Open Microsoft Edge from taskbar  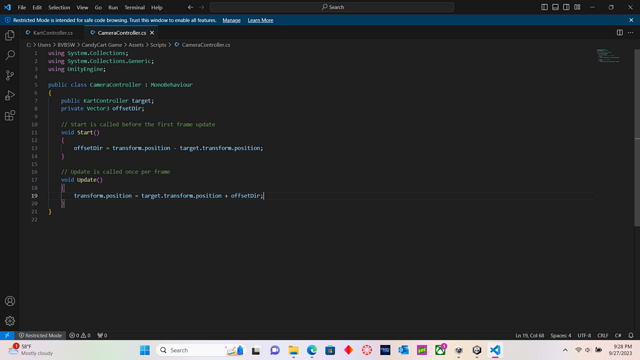(312, 350)
